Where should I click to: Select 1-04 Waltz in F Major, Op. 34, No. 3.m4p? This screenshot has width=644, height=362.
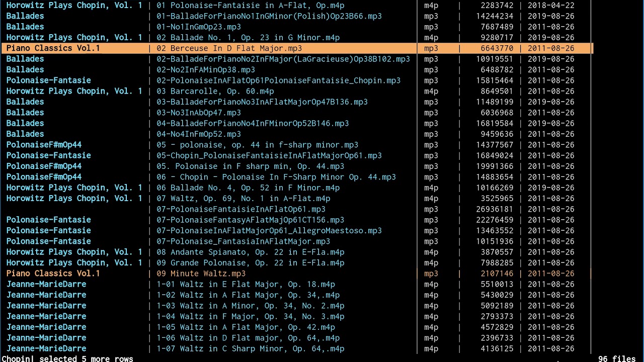click(x=251, y=316)
